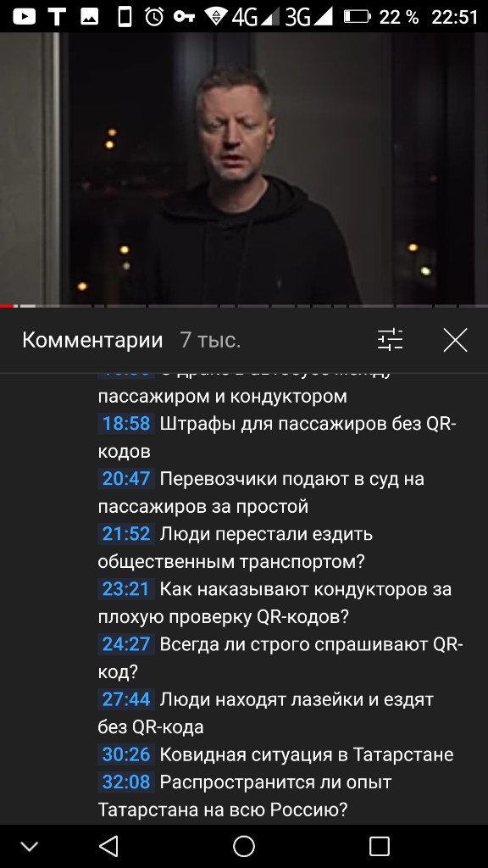Jump to timestamp 21:52
The height and width of the screenshot is (868, 488).
pos(126,534)
